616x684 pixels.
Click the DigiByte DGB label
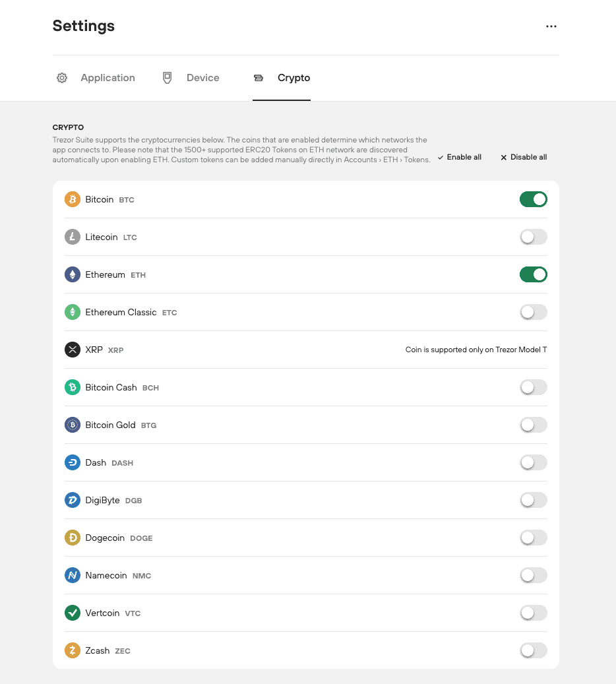point(113,500)
